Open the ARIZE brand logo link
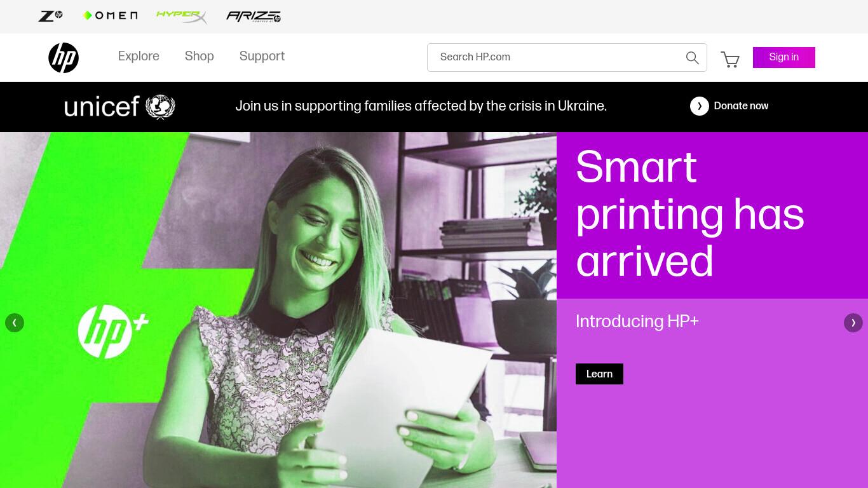The height and width of the screenshot is (488, 868). pos(254,17)
